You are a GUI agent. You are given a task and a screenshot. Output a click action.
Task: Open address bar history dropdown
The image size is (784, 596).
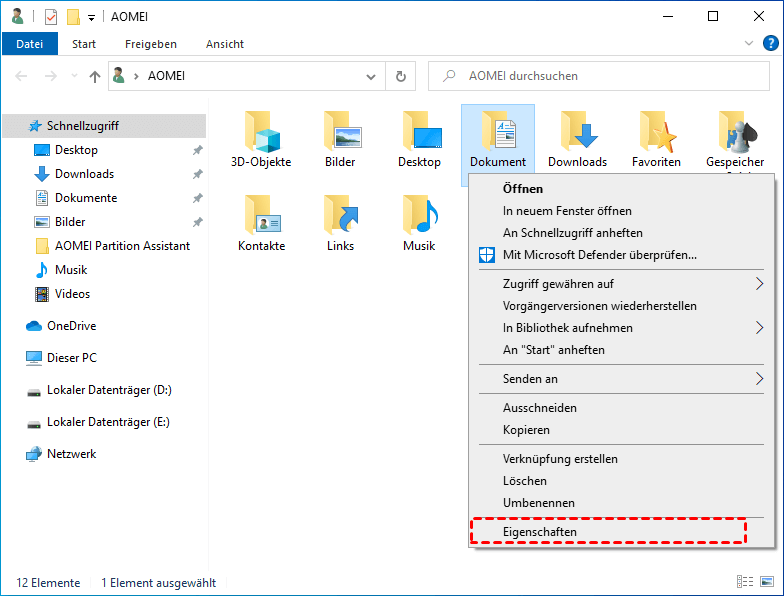[372, 76]
